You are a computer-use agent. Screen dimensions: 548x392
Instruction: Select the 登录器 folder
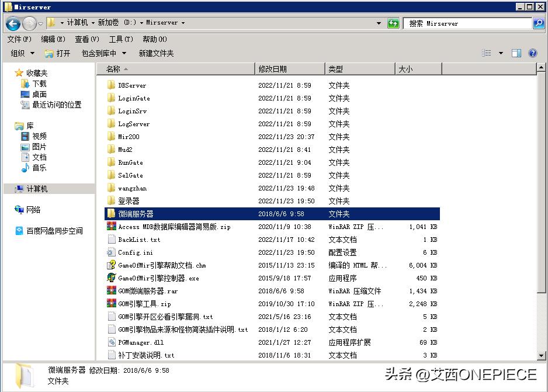129,200
